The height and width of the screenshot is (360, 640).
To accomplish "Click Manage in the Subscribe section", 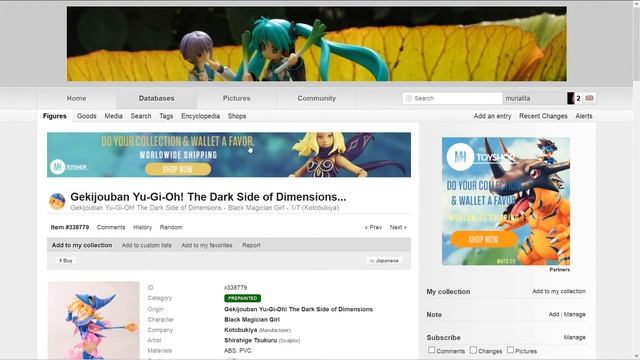I will (x=575, y=337).
